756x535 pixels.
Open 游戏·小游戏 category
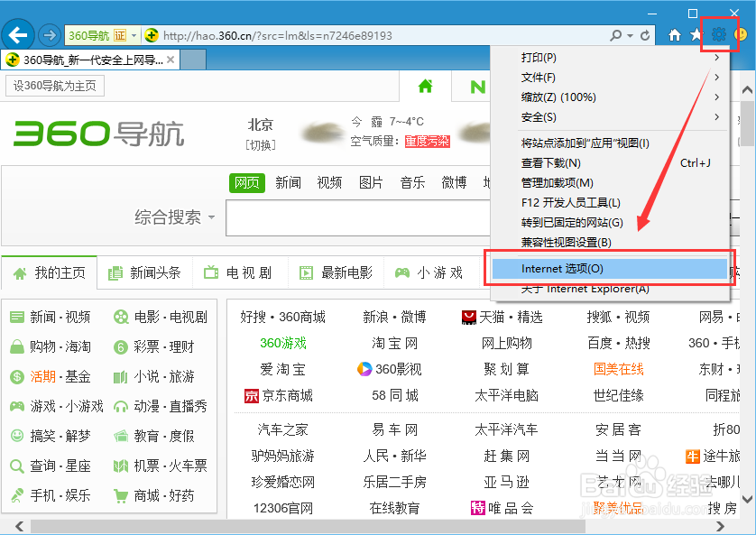[57, 406]
